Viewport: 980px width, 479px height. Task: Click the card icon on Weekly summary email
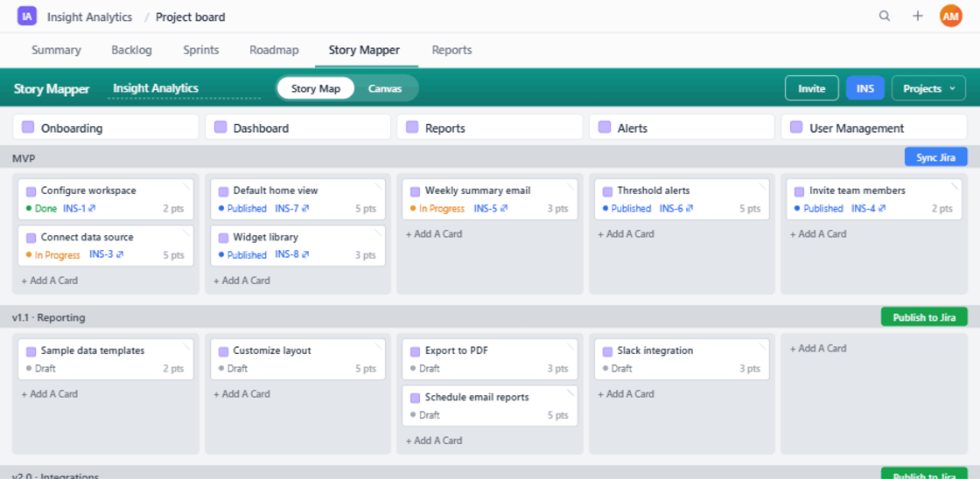coord(415,191)
